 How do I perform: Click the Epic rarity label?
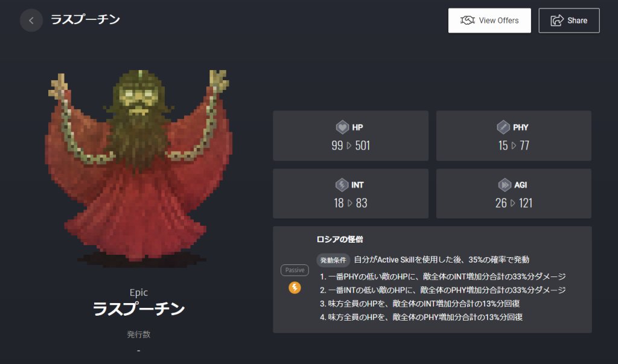[139, 293]
